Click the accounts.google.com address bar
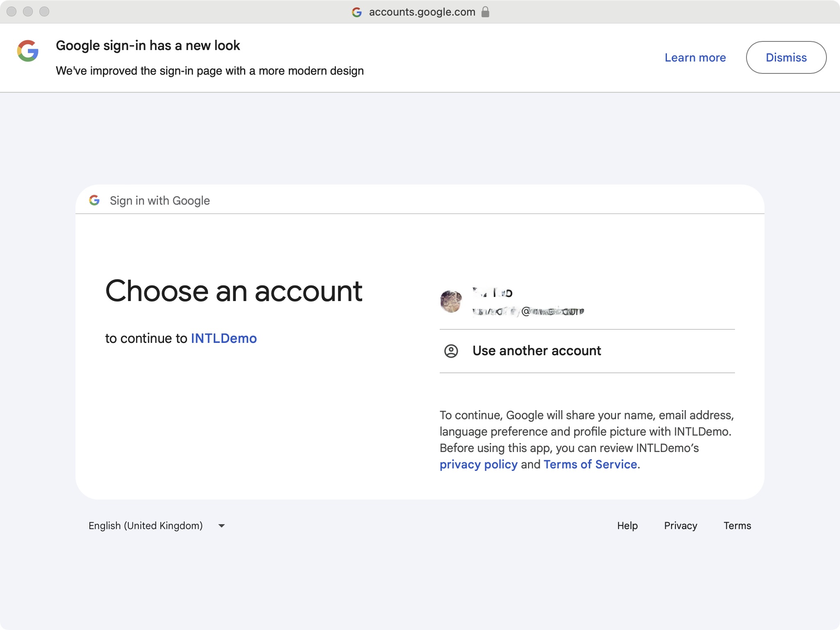 point(421,12)
